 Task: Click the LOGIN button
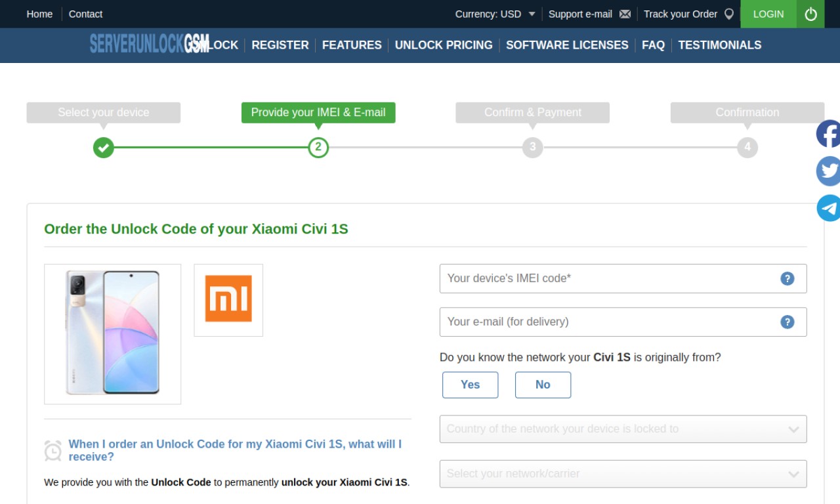point(768,14)
